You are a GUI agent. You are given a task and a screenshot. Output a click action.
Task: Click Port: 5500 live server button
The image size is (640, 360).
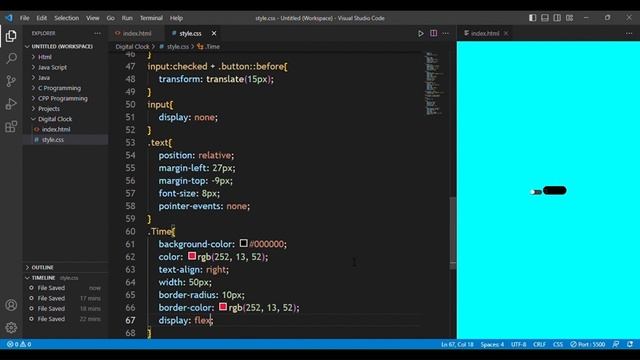point(588,344)
